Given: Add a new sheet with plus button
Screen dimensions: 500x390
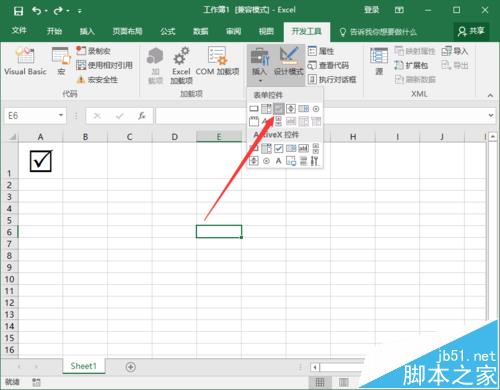Looking at the screenshot, I should point(131,367).
